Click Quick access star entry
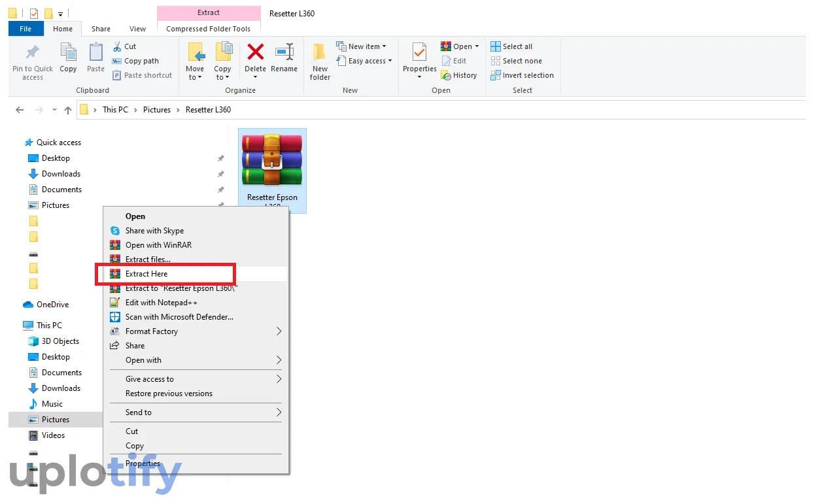 tap(52, 143)
